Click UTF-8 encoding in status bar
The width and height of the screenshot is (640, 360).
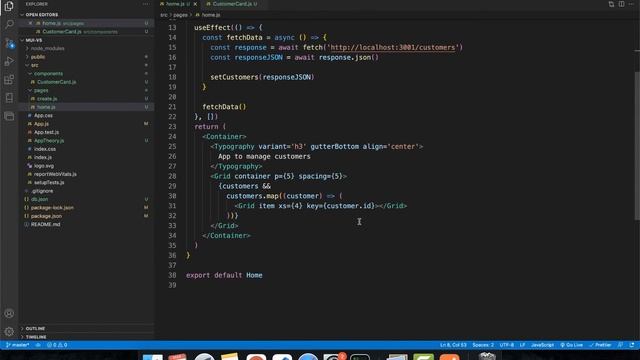click(507, 345)
